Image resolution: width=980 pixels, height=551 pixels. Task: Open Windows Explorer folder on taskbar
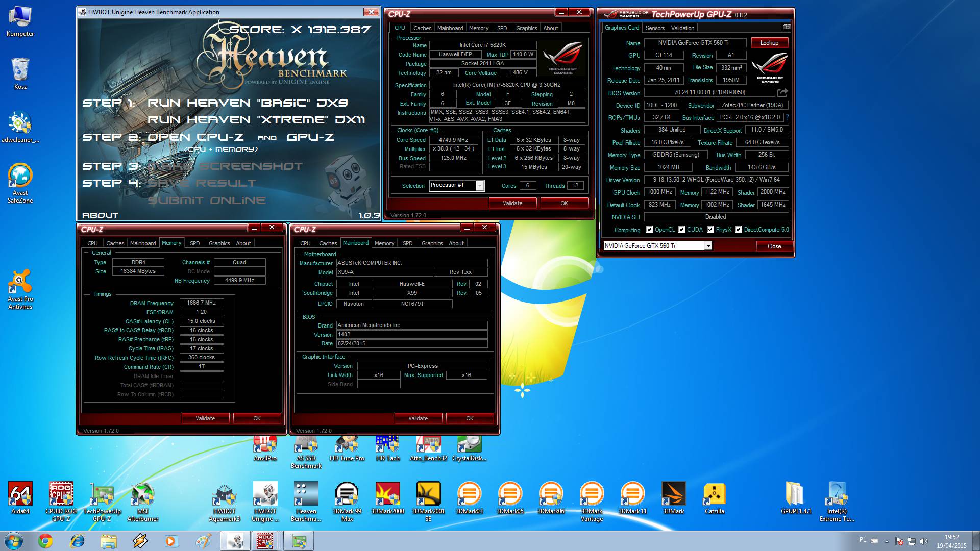(x=108, y=541)
